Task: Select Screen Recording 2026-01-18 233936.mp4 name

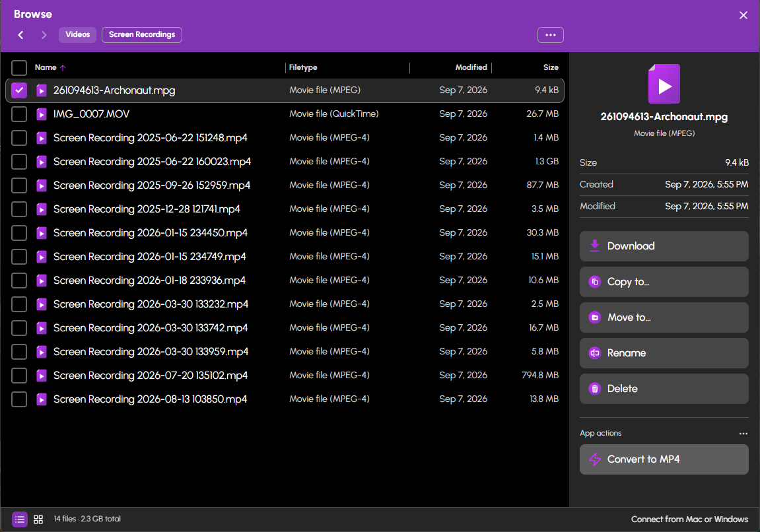Action: coord(149,280)
